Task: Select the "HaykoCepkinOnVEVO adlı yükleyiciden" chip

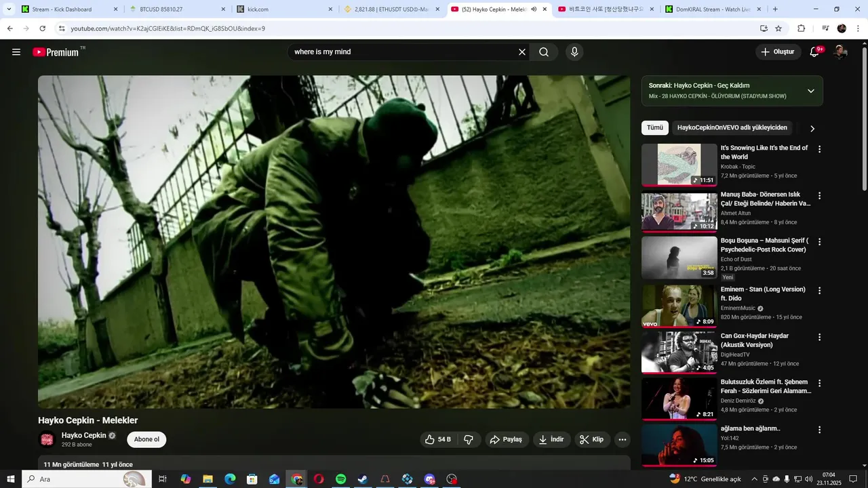Action: pyautogui.click(x=732, y=127)
